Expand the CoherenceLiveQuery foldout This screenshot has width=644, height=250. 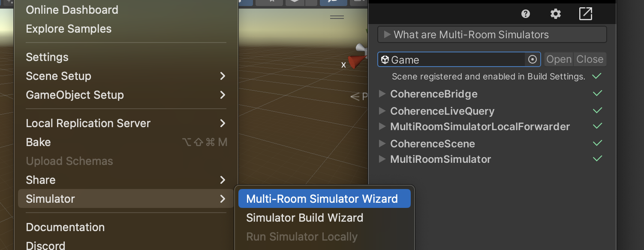tap(437, 111)
